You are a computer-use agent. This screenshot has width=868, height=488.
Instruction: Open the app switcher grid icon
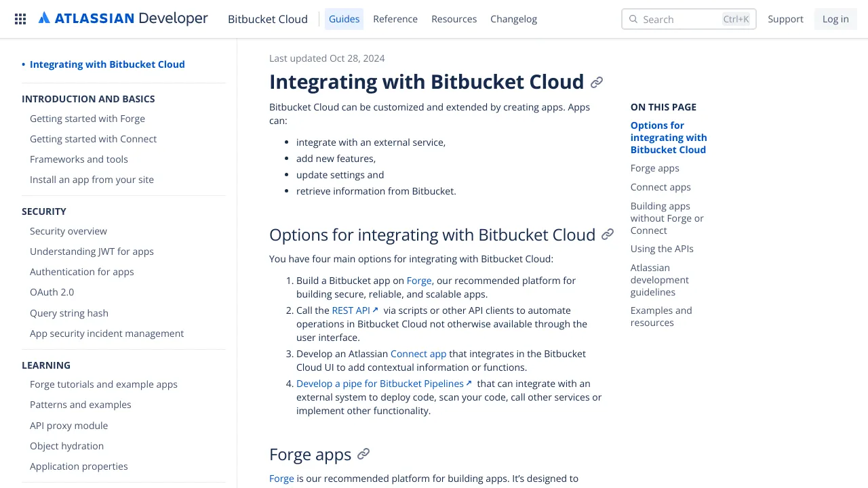(20, 19)
